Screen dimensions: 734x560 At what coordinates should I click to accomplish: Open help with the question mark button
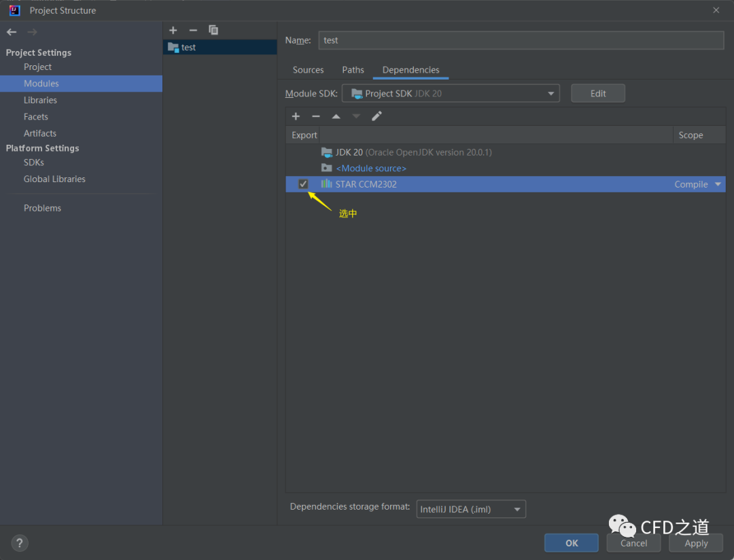tap(20, 543)
